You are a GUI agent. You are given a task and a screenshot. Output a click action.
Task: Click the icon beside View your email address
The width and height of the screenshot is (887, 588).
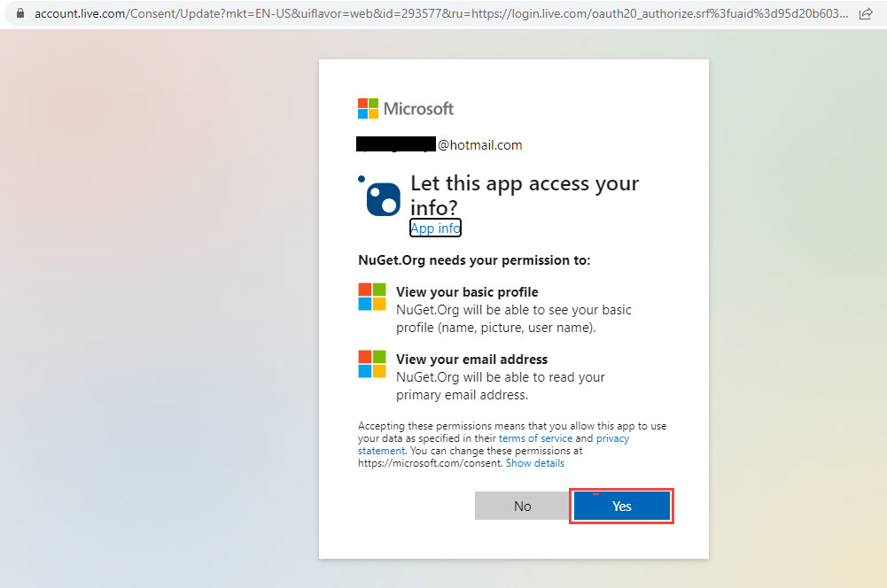(372, 364)
